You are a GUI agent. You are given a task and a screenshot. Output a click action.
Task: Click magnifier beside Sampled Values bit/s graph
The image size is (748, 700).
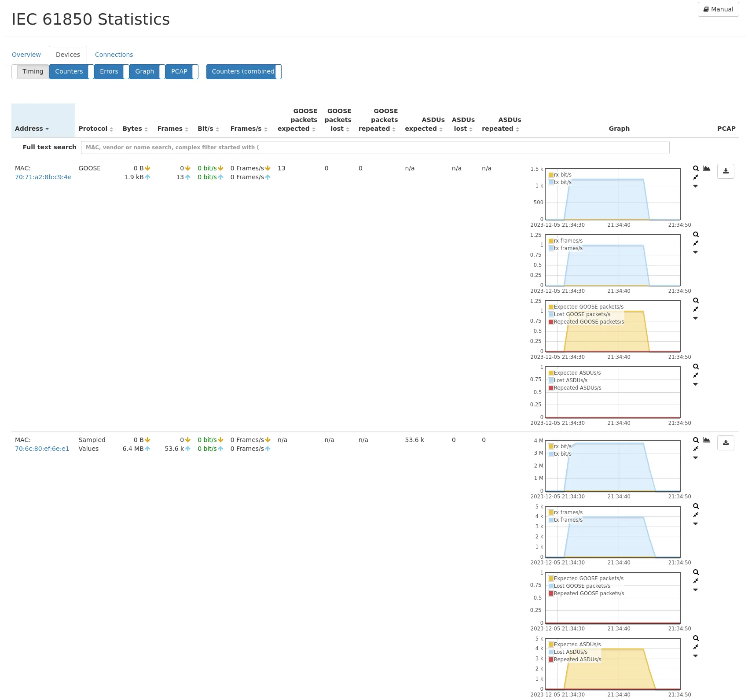[x=696, y=440]
